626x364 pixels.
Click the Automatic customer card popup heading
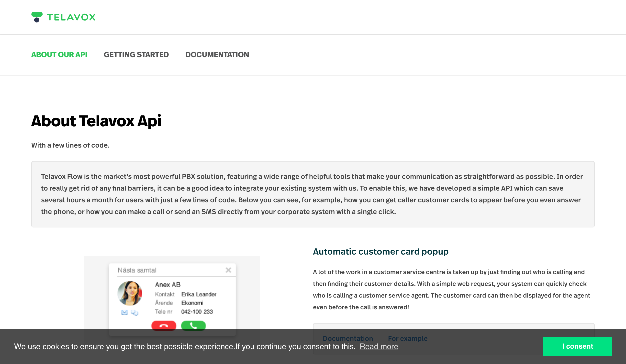[380, 252]
